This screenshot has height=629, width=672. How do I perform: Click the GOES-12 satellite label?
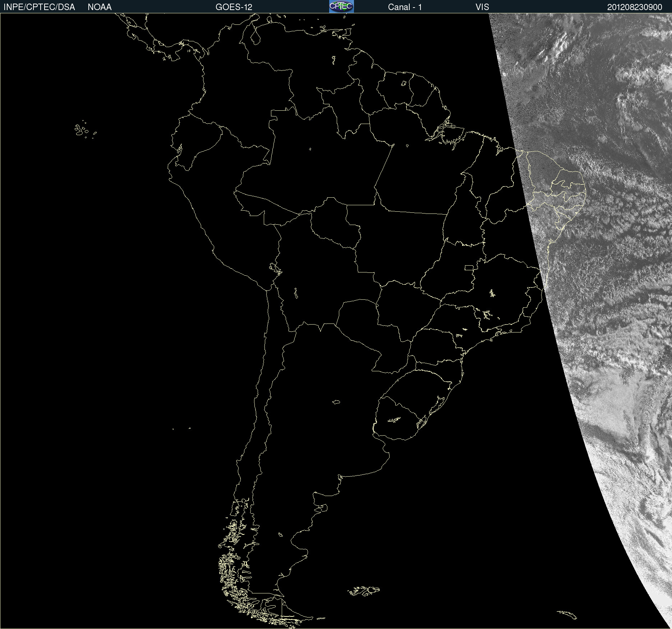(x=234, y=7)
